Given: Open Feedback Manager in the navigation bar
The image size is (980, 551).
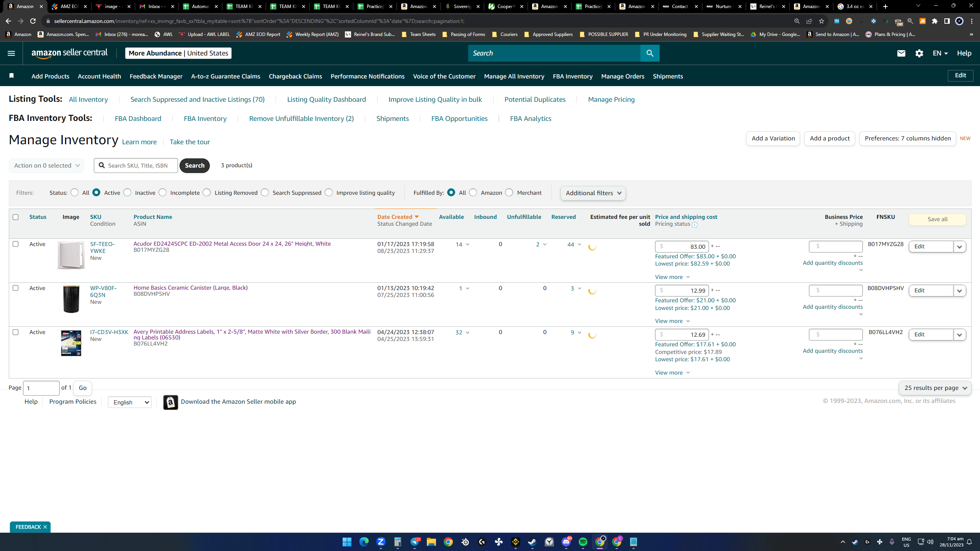Looking at the screenshot, I should click(x=156, y=76).
